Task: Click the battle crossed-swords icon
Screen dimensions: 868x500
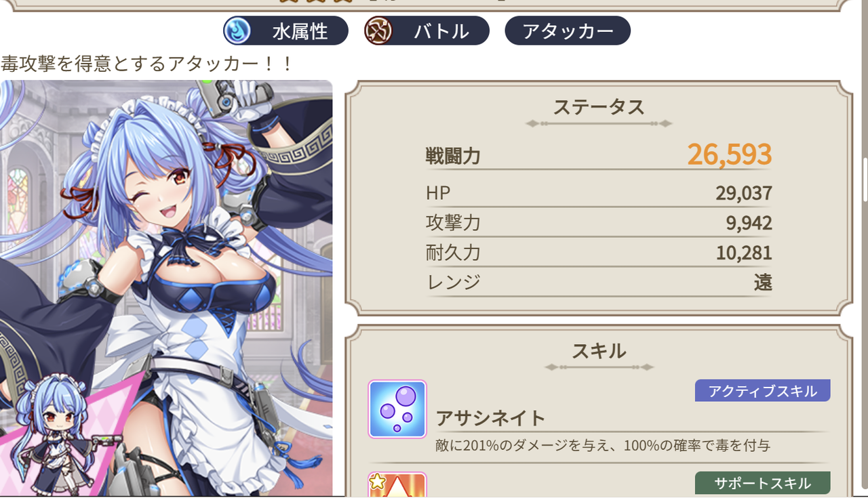Action: [x=378, y=30]
